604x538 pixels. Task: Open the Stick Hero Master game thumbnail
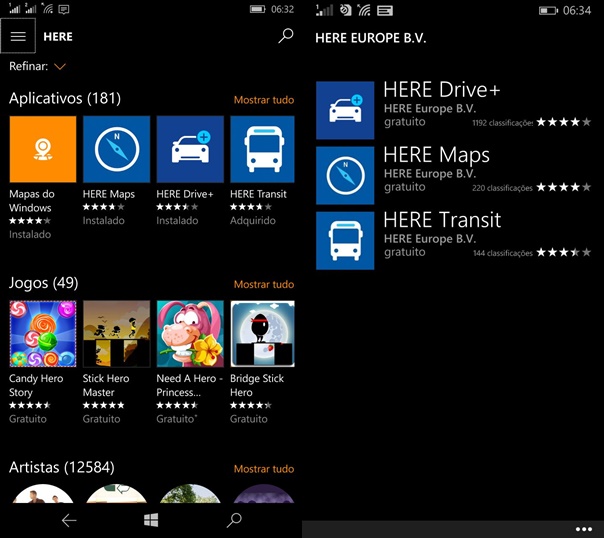[x=116, y=334]
